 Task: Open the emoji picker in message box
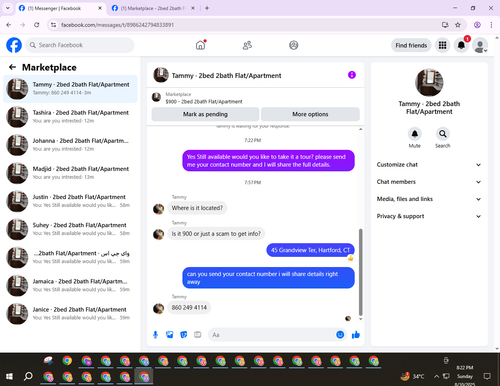(340, 335)
